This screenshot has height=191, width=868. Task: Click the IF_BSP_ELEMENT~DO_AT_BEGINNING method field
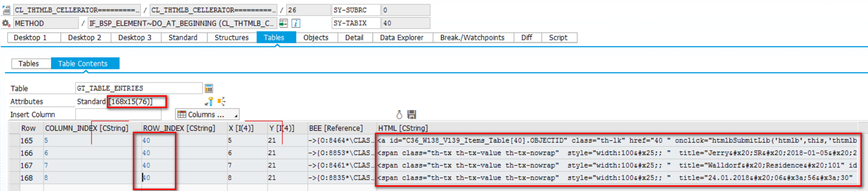(182, 23)
